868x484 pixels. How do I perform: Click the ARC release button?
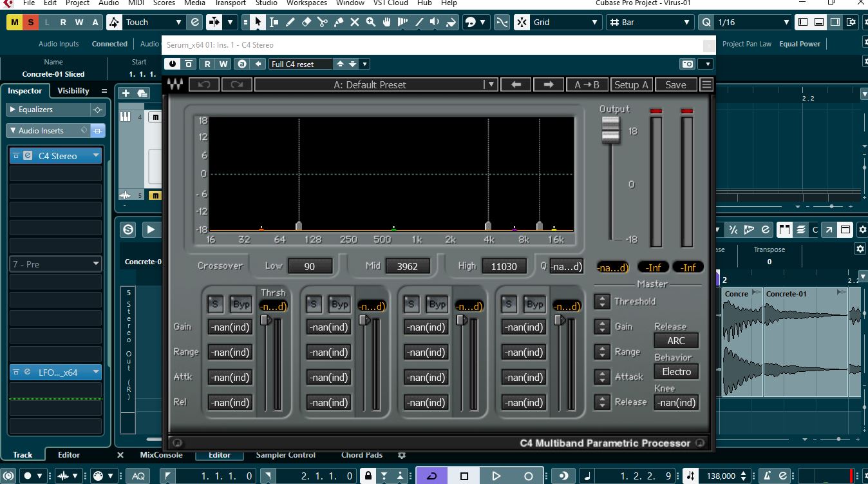click(x=676, y=341)
